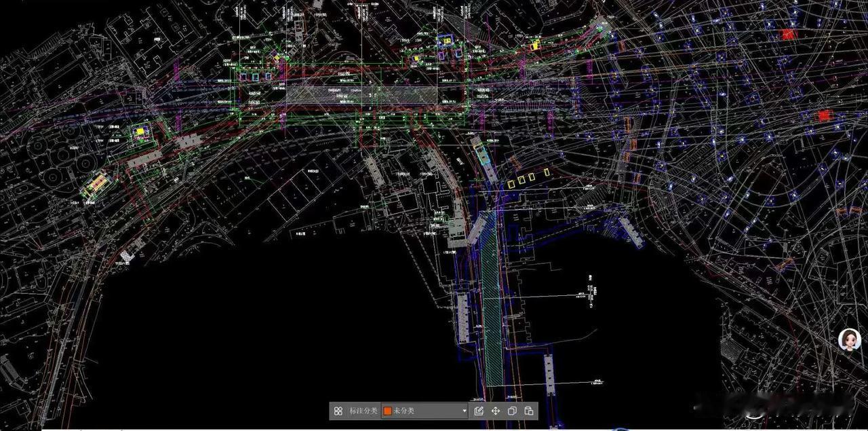Click the 标注分类 label in toolbar
The image size is (868, 431).
[364, 411]
